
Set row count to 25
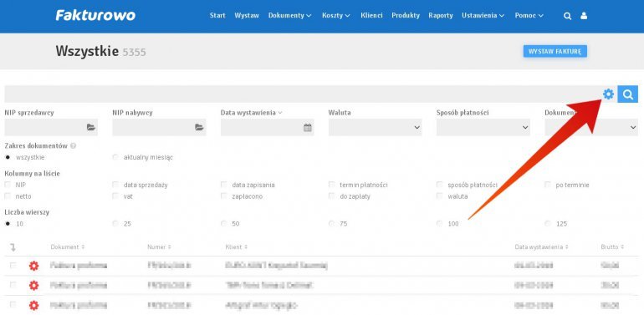pyautogui.click(x=115, y=224)
